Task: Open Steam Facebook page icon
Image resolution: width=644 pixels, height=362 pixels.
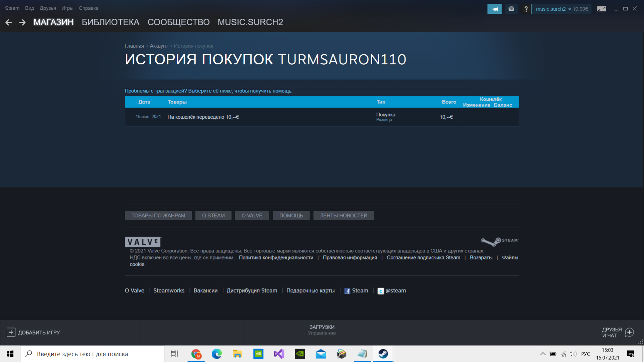Action: tap(347, 291)
